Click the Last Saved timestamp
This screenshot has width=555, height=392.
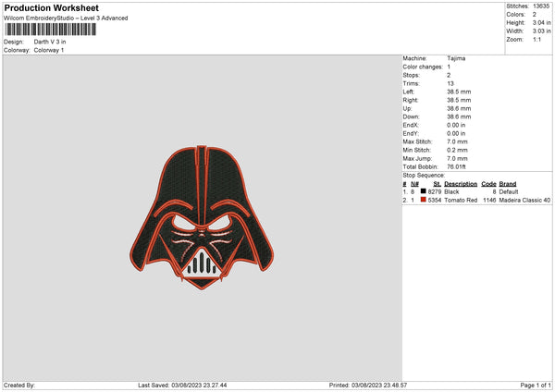[x=182, y=386]
